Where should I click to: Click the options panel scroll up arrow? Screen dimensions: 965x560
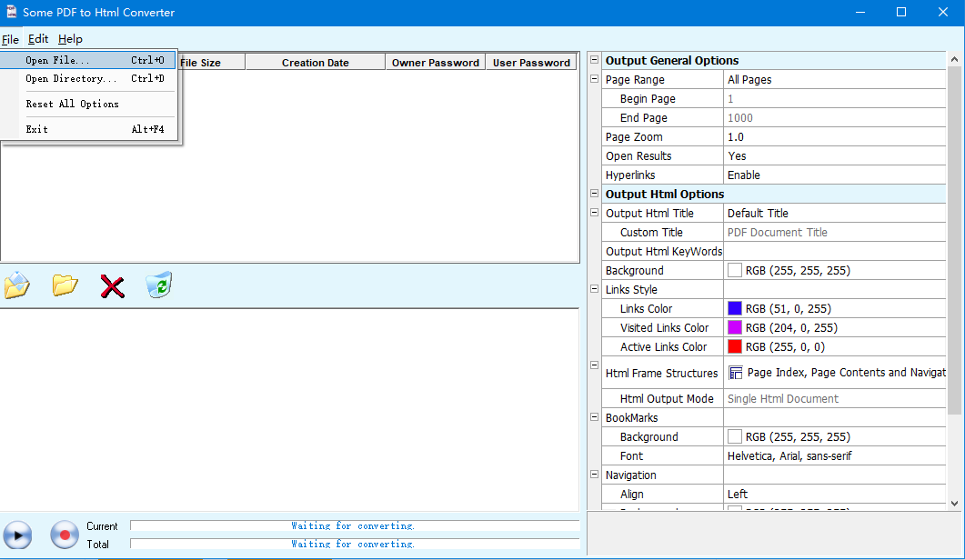click(x=954, y=59)
